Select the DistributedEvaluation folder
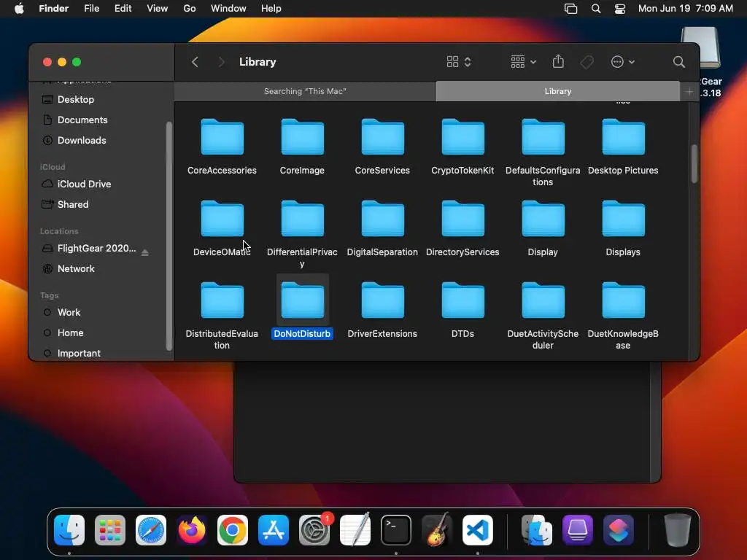The height and width of the screenshot is (560, 747). (x=222, y=300)
